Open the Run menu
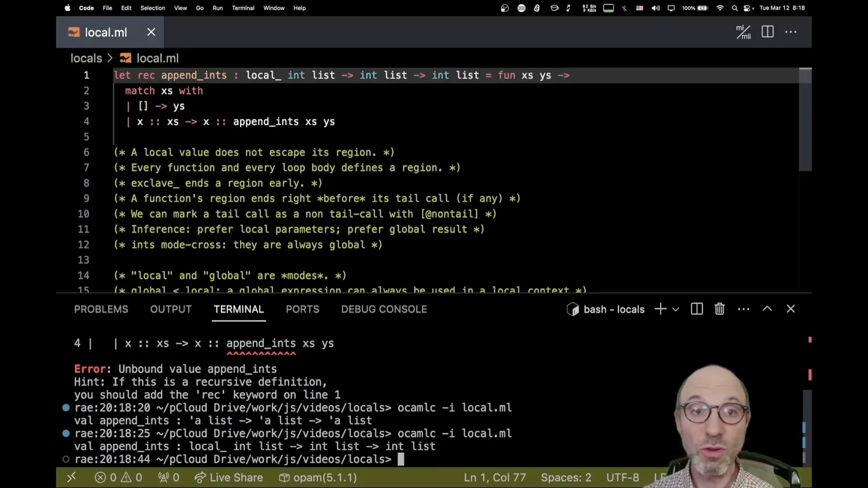Viewport: 868px width, 488px height. point(218,8)
